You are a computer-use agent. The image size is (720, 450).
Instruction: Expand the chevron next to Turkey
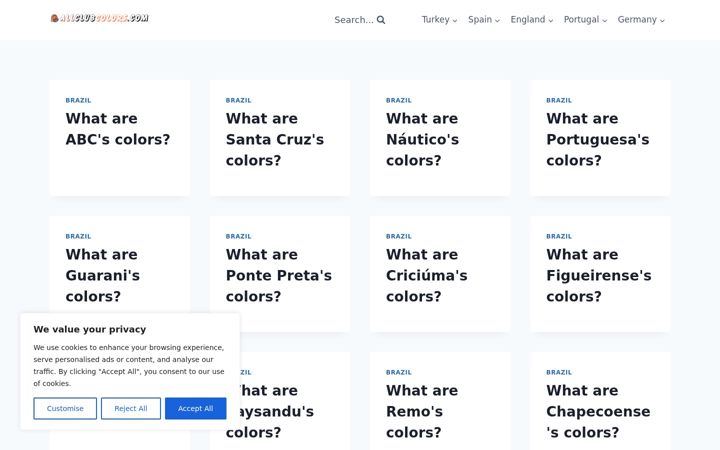pos(455,20)
